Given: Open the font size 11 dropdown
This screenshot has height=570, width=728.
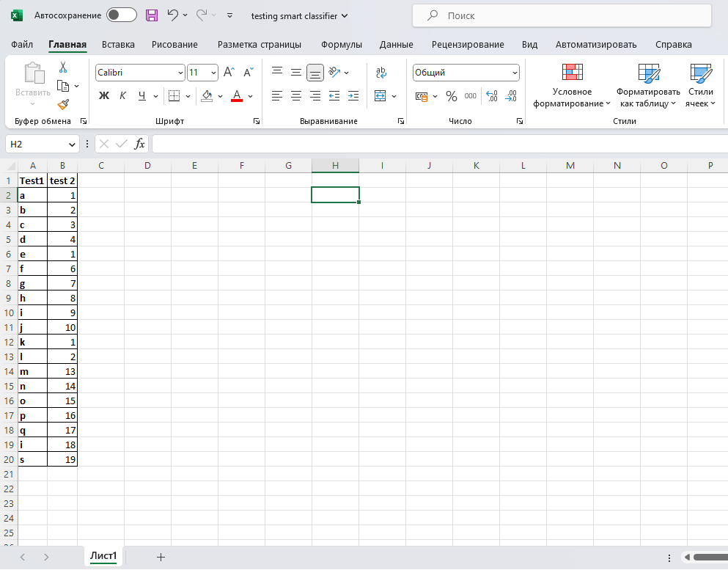Looking at the screenshot, I should (x=213, y=73).
